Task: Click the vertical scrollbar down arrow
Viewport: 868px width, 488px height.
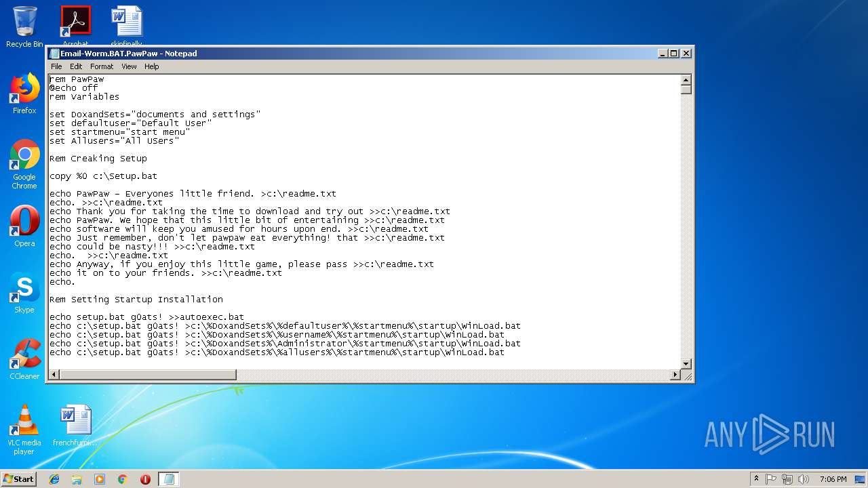Action: pos(686,364)
